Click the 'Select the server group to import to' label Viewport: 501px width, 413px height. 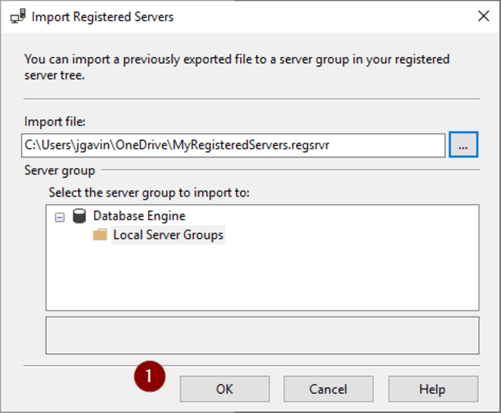pos(149,193)
